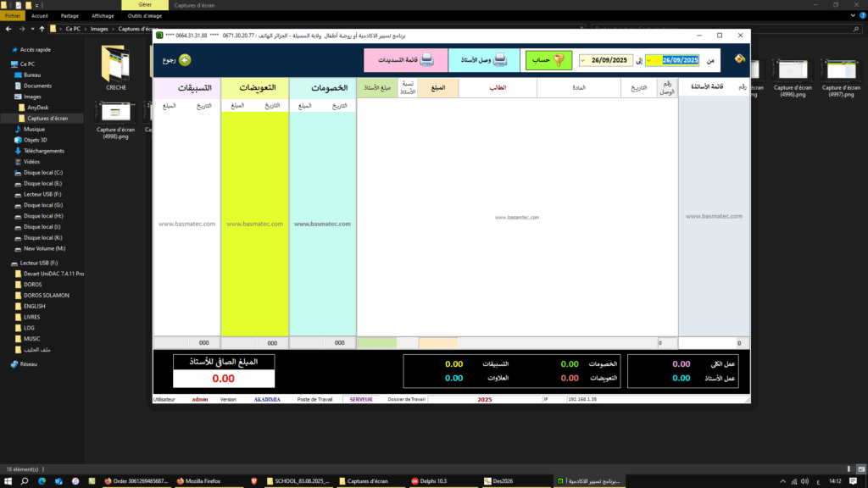Screen dimensions: 868x488
Task: Click the CRECHE folder thumbnail
Action: 116,67
